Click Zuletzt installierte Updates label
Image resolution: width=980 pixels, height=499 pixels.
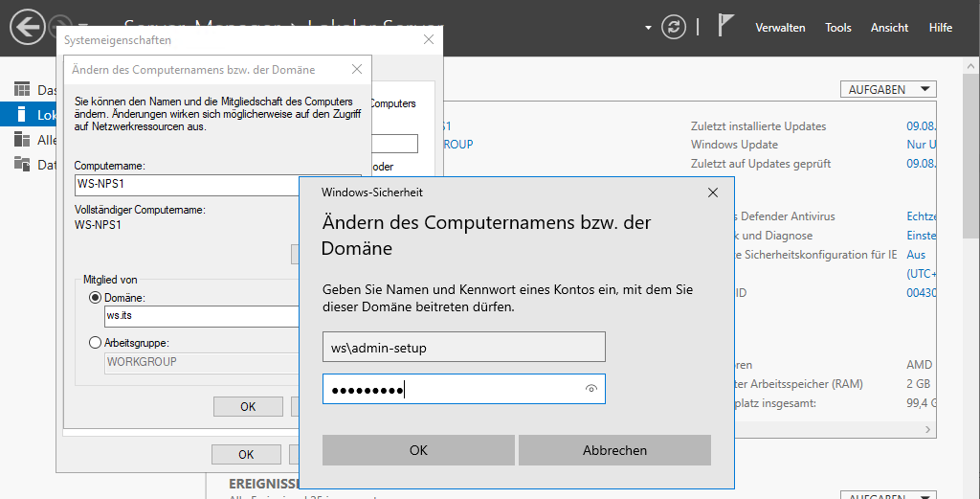tap(758, 126)
